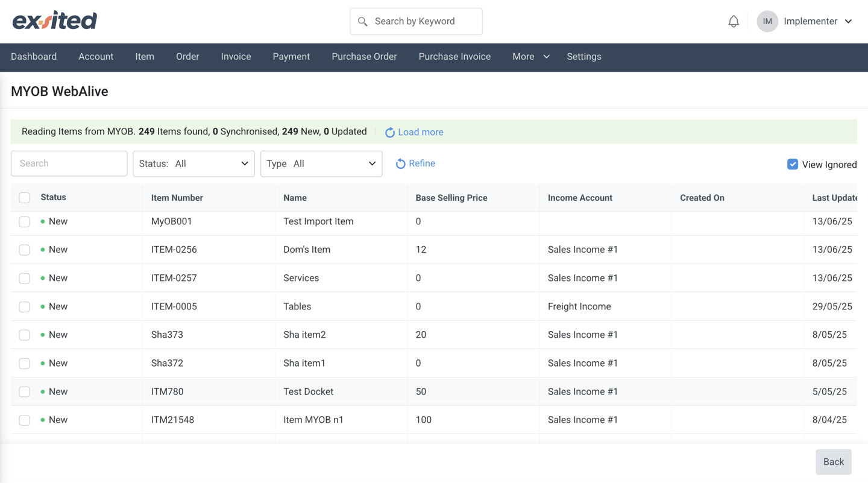This screenshot has width=868, height=483.
Task: Open the Payment menu
Action: [291, 57]
